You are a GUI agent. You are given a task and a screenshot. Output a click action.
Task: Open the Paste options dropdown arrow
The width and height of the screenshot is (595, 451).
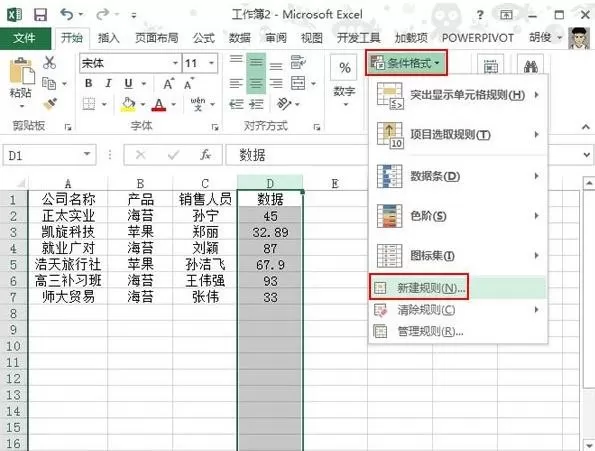click(x=21, y=105)
